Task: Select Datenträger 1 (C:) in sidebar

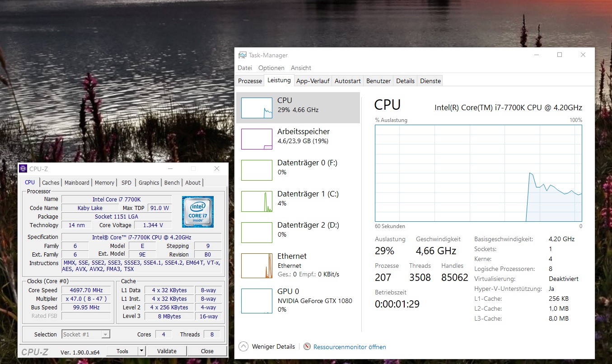Action: point(298,201)
